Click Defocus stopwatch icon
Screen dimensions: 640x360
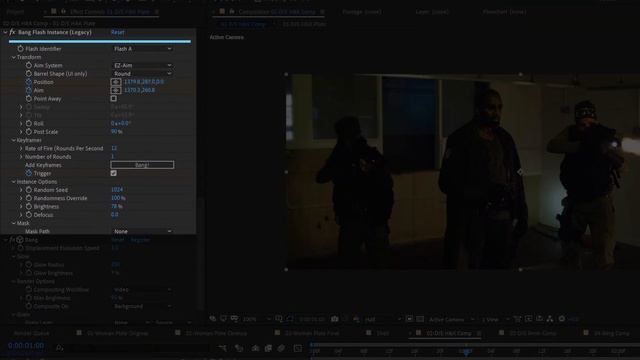29,215
